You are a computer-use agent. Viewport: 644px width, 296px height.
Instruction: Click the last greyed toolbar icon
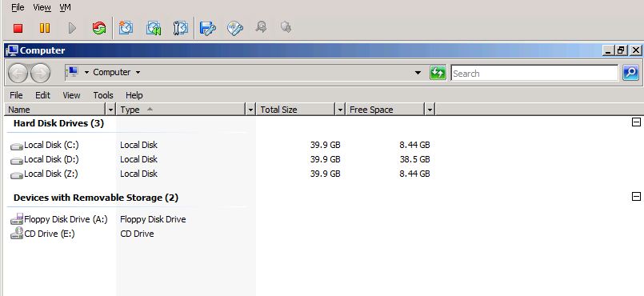[286, 27]
